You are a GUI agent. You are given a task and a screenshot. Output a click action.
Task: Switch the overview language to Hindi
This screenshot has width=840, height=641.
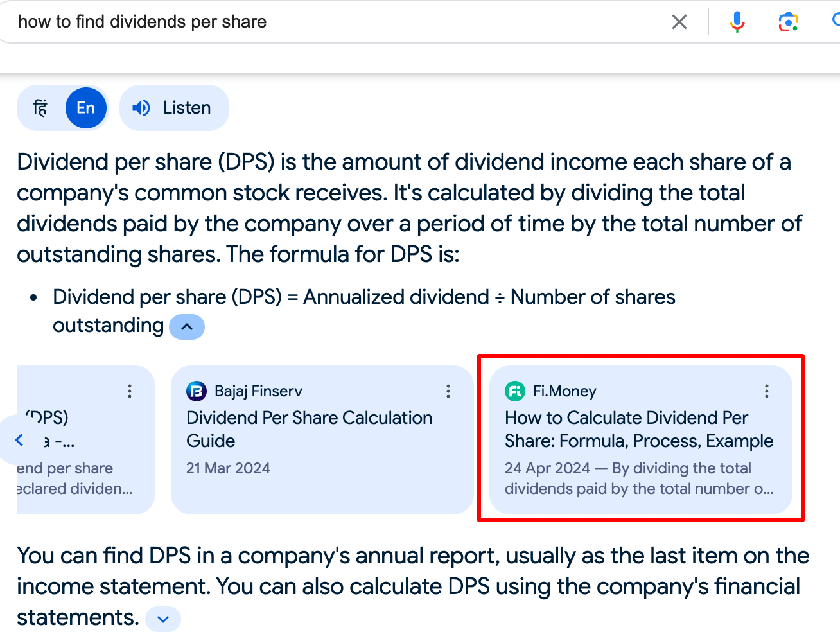40,108
